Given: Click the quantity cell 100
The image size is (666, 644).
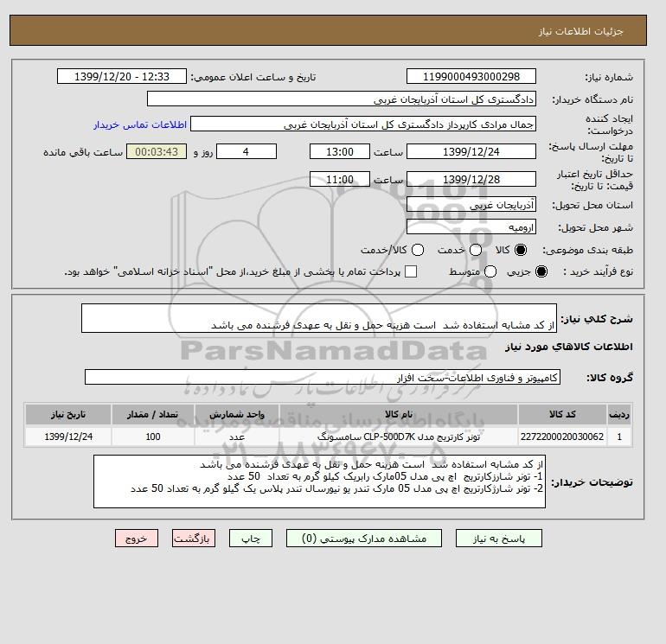Looking at the screenshot, I should tap(153, 437).
